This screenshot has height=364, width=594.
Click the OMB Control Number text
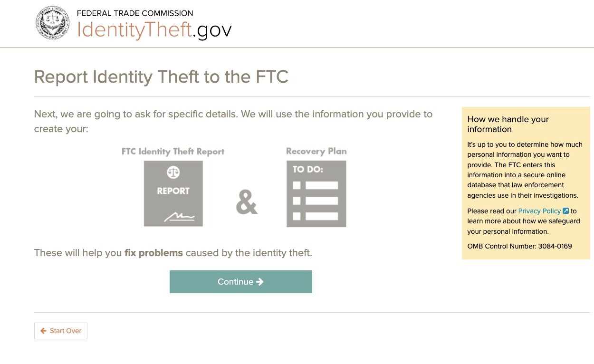point(519,246)
